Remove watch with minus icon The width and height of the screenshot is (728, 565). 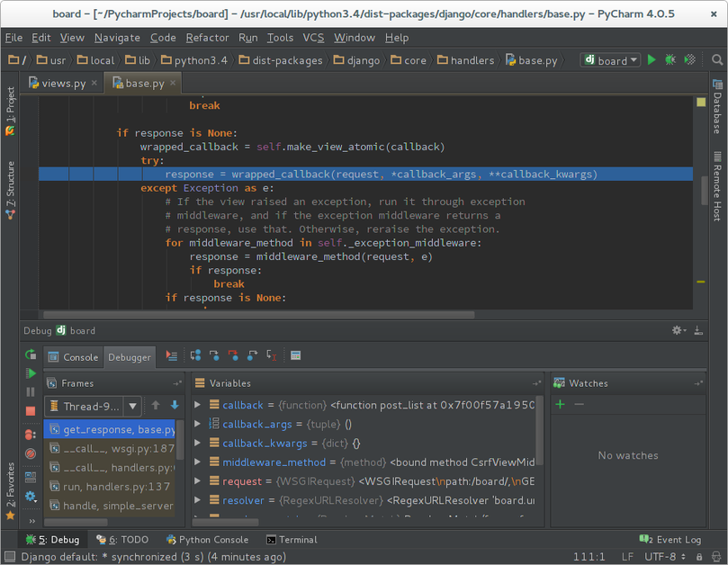pos(579,404)
